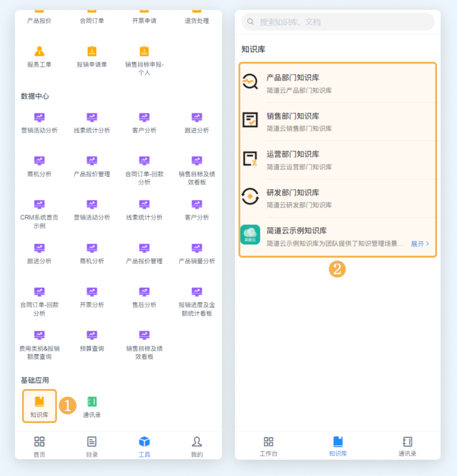457x476 pixels.
Task: Open the 合同订单 entry
Action: [x=92, y=21]
